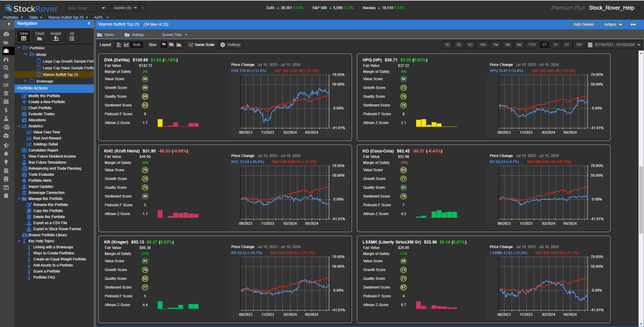The width and height of the screenshot is (644, 327).
Task: Click the double-arrow expand width icon
Action: [633, 25]
